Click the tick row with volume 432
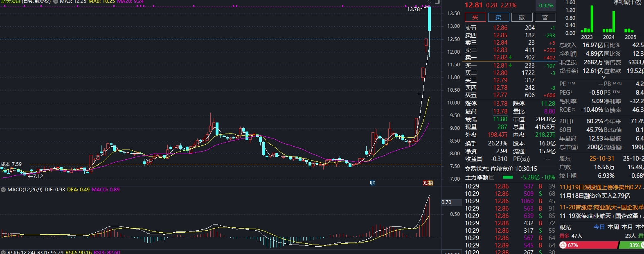 (x=510, y=223)
